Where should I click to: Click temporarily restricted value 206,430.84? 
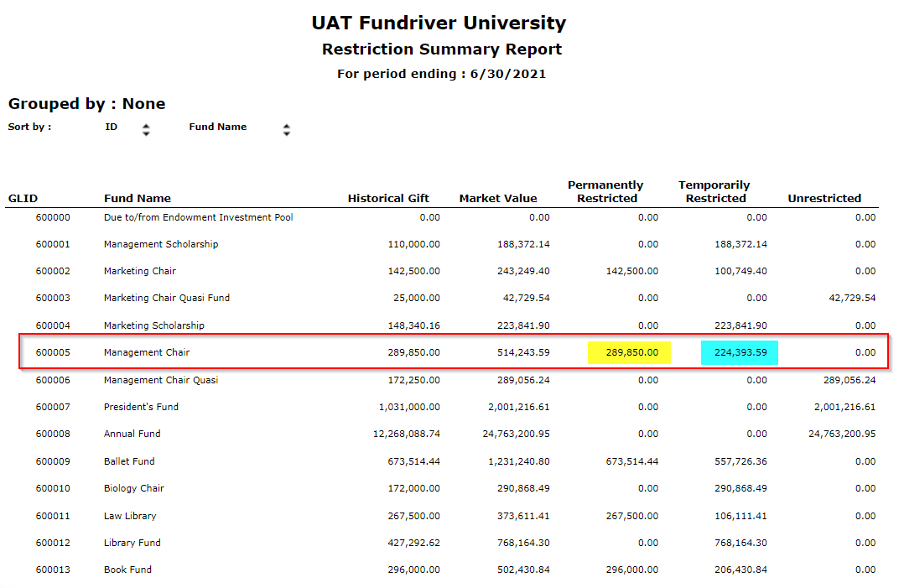740,570
